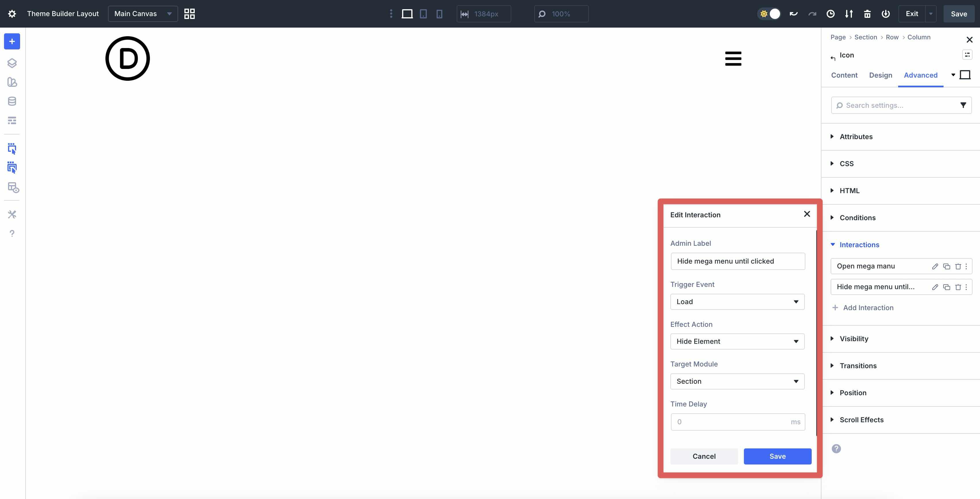Switch to phone preview mode

point(440,14)
